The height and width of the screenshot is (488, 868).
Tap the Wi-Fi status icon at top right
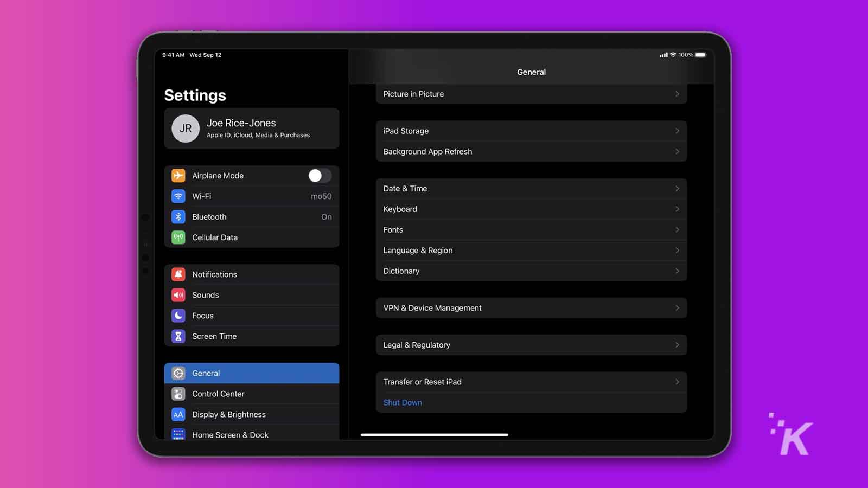(x=673, y=55)
